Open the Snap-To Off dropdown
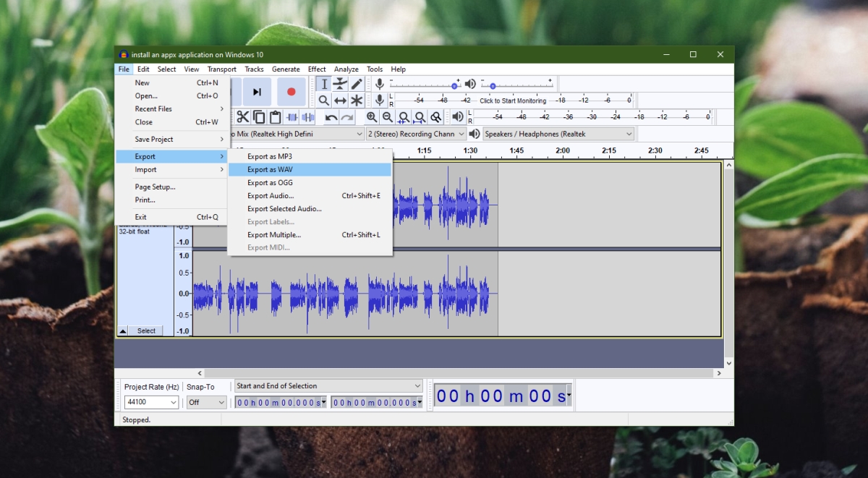The width and height of the screenshot is (868, 478). (206, 402)
